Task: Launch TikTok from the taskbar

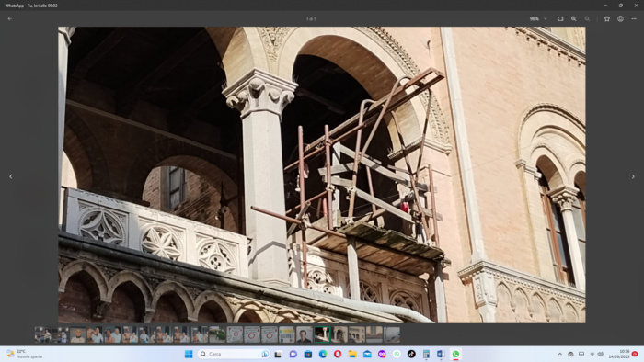Action: [411, 355]
